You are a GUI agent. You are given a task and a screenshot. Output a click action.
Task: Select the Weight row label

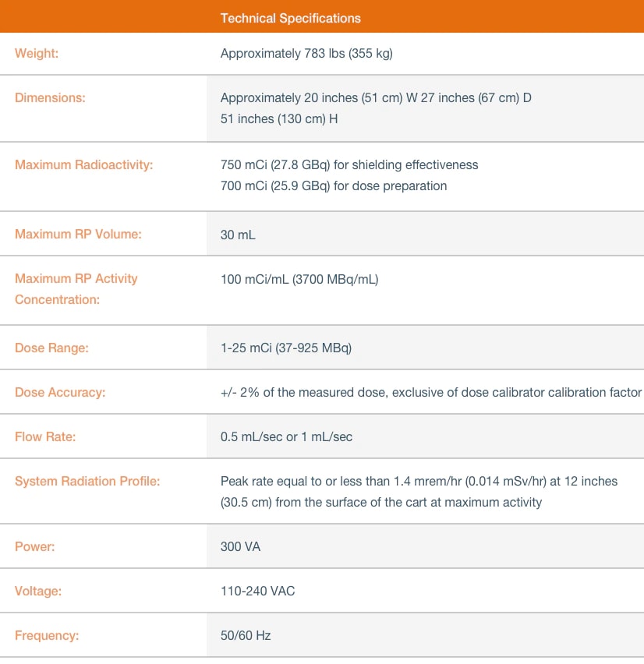pos(37,54)
